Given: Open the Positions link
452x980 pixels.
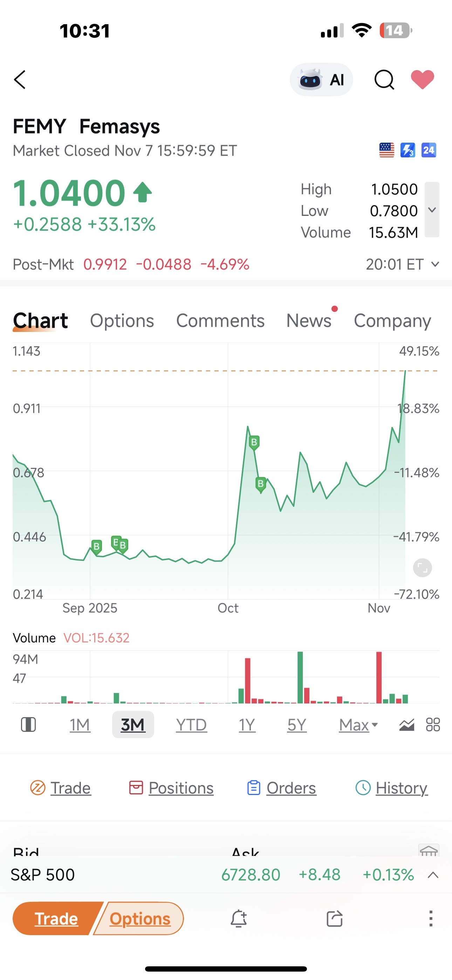Looking at the screenshot, I should [x=171, y=788].
